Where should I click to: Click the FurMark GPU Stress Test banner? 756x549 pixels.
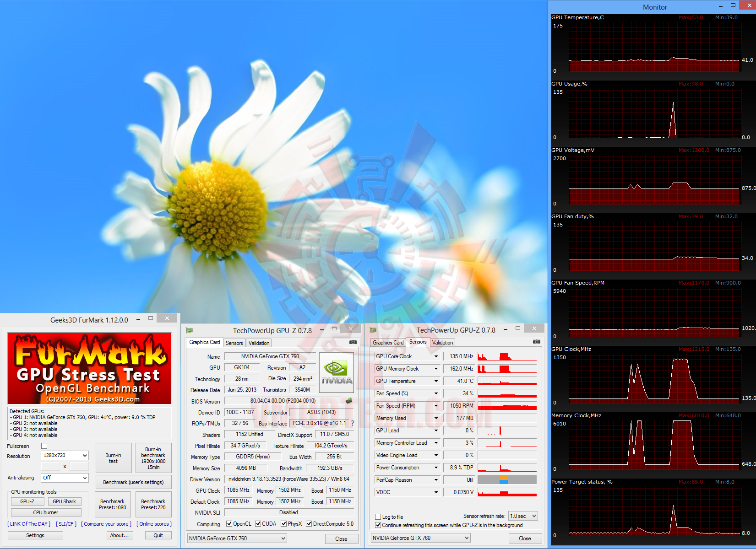point(90,368)
